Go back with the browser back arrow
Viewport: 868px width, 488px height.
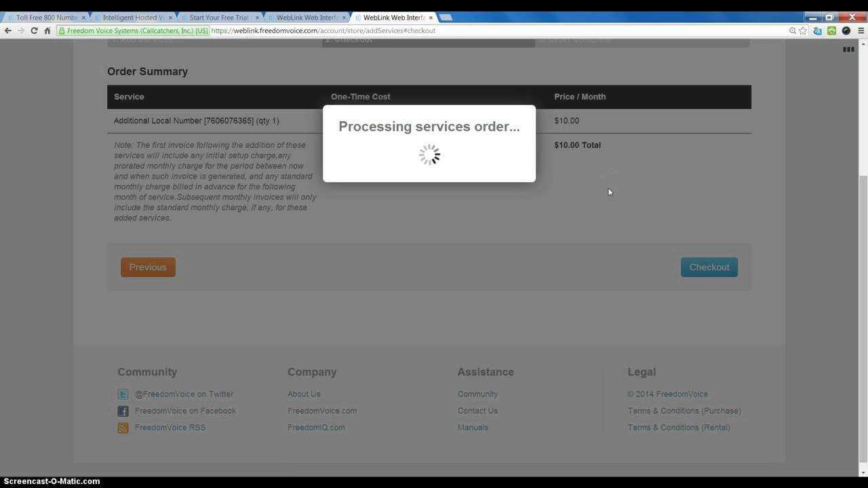7,30
